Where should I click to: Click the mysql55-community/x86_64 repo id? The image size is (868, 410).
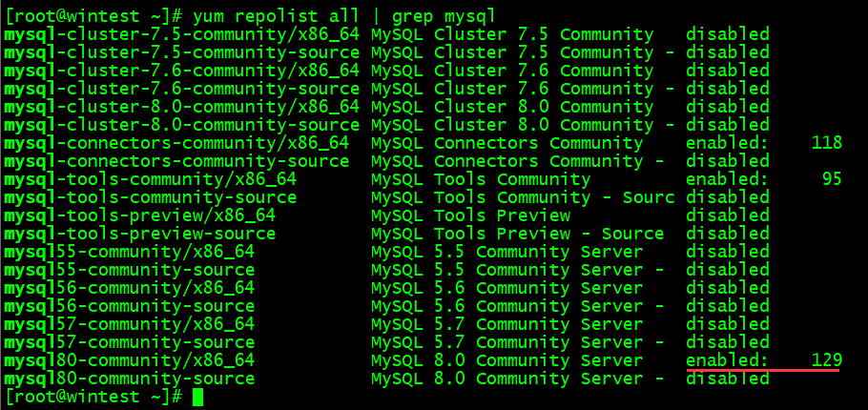pyautogui.click(x=130, y=252)
